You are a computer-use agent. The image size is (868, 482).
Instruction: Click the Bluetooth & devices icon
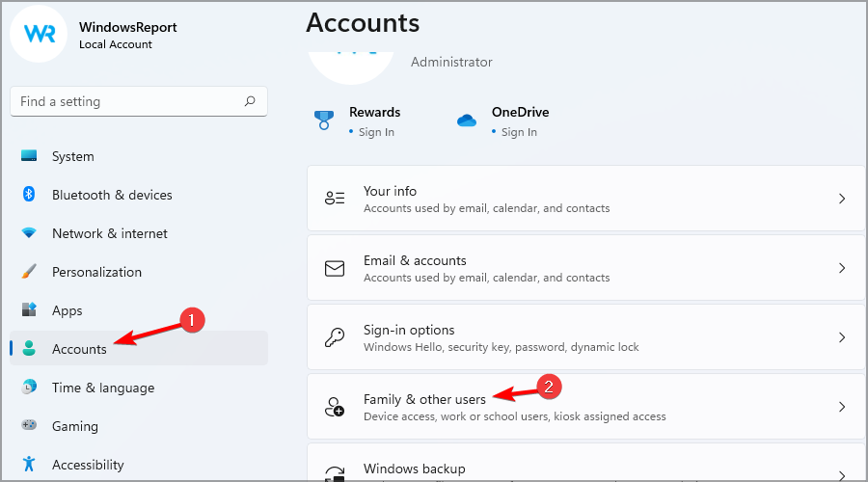29,195
